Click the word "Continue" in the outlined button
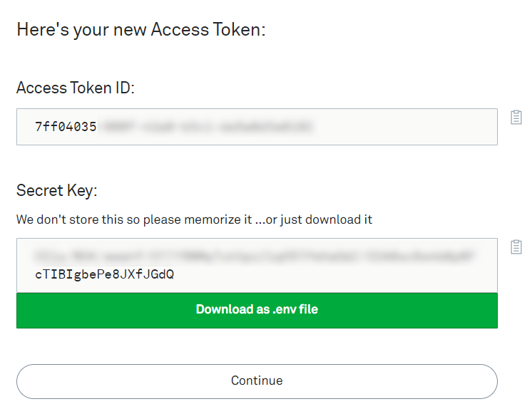This screenshot has width=532, height=404. pyautogui.click(x=257, y=380)
